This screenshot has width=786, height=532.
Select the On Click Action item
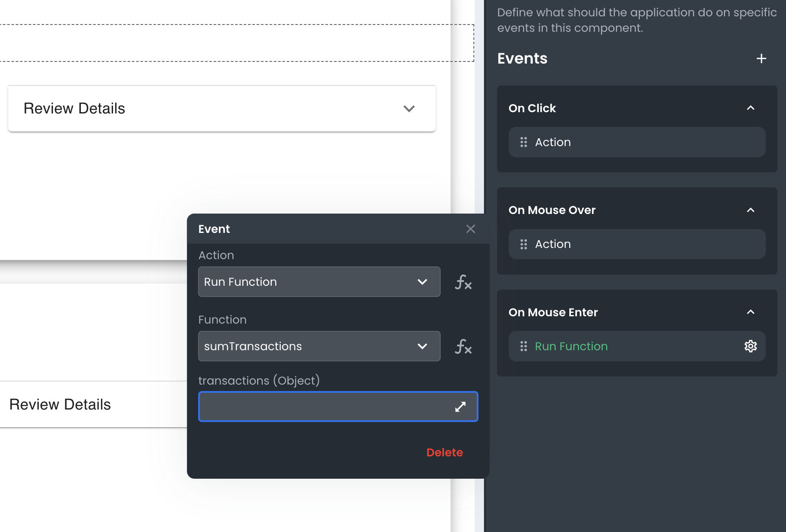tap(636, 142)
